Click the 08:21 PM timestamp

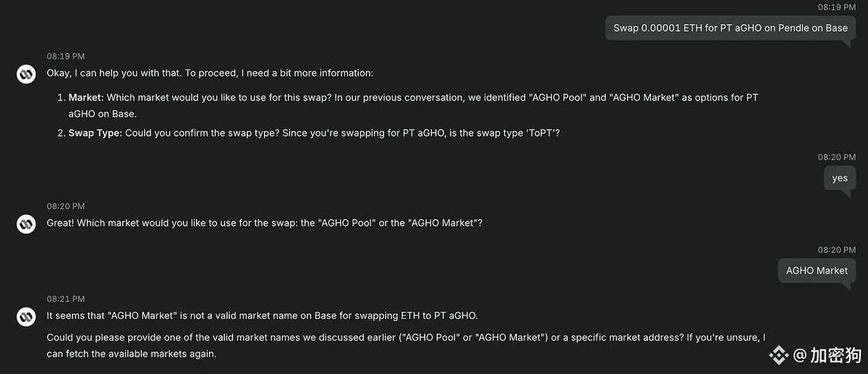[66, 299]
